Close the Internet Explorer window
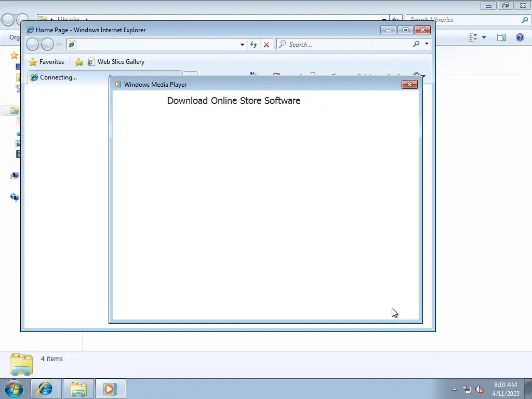532x399 pixels. (422, 30)
